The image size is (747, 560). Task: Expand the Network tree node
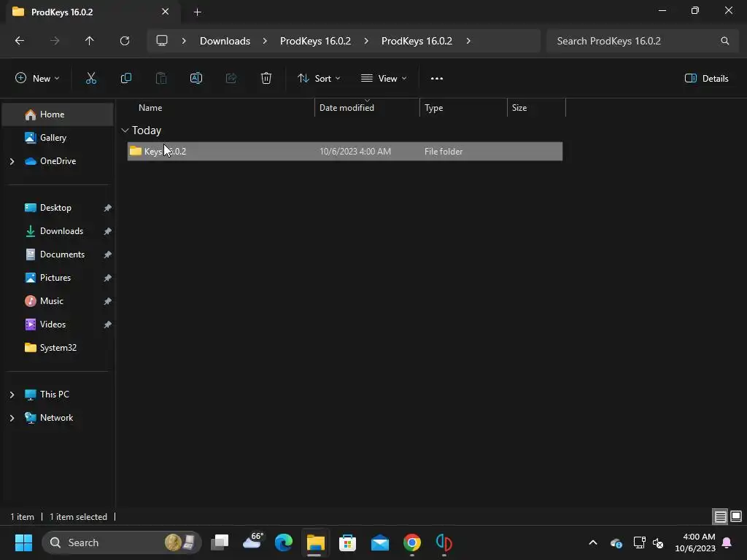click(x=12, y=418)
